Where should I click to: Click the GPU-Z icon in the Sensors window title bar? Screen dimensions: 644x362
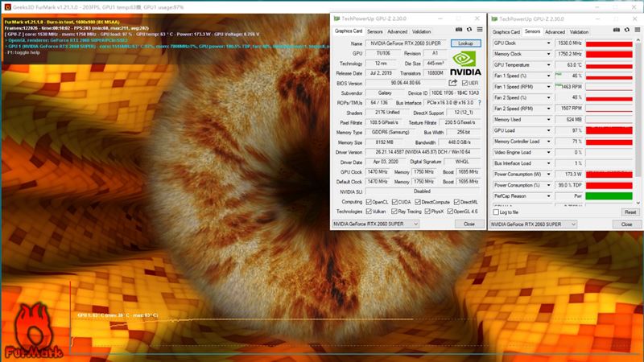[x=494, y=19]
